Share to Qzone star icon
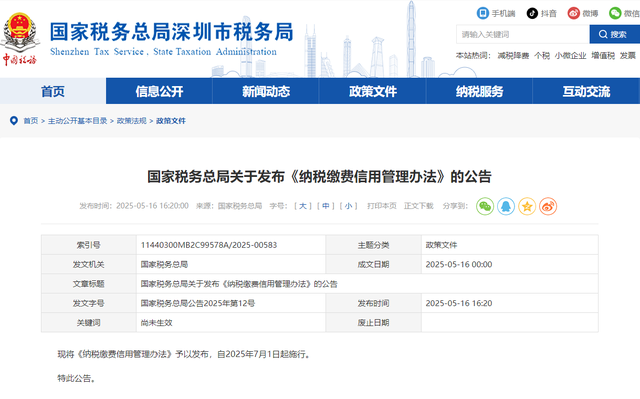The image size is (640, 399). click(527, 206)
